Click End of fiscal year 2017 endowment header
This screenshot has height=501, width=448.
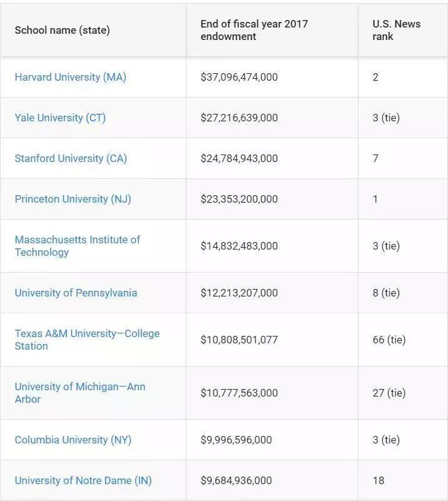tap(254, 31)
